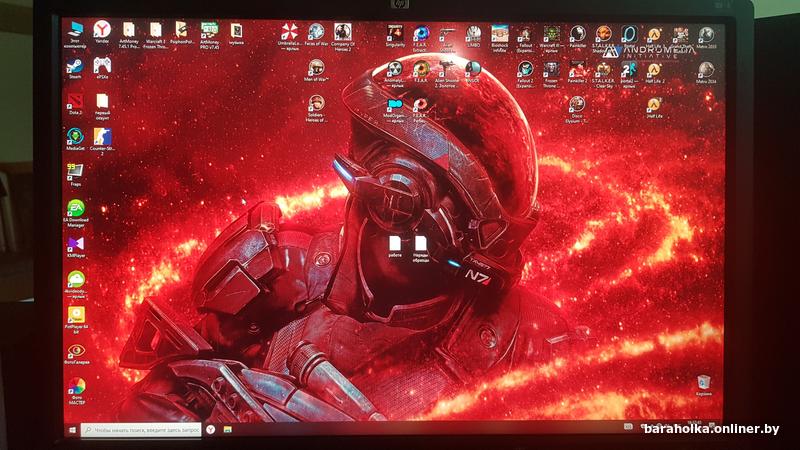Launch the Фото МАСТЕР shortcut
Screen dimensions: 800x450
click(x=77, y=389)
